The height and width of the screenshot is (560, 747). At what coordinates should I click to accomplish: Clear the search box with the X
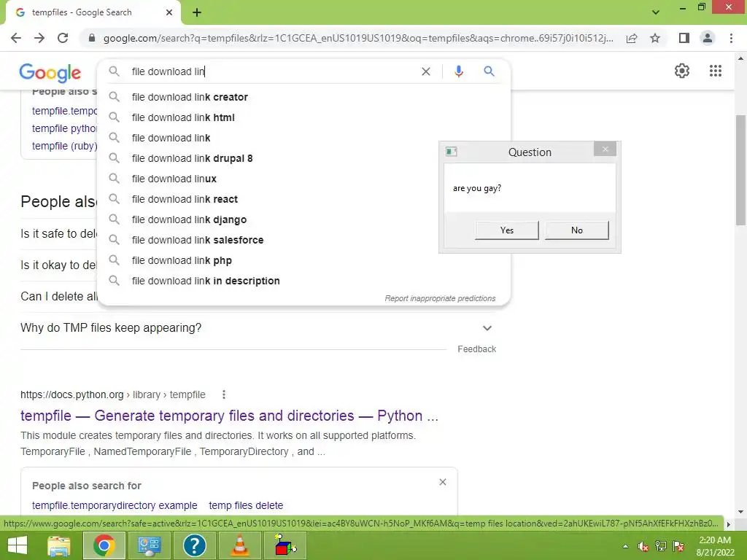[x=426, y=71]
